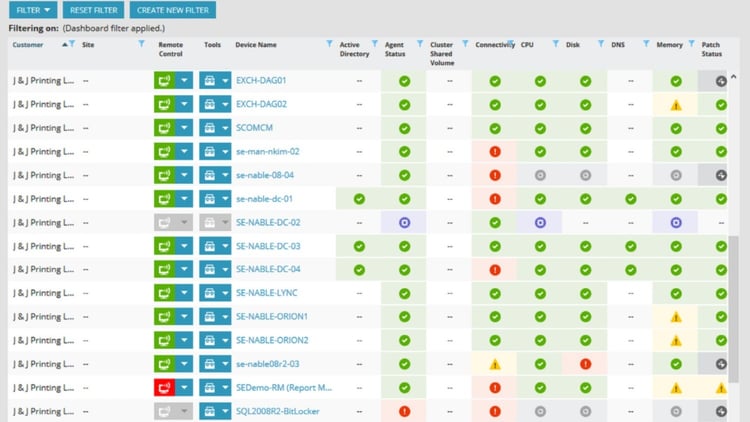The width and height of the screenshot is (750, 422).
Task: Click red remote control icon for SEDemo-RM
Action: pyautogui.click(x=164, y=388)
